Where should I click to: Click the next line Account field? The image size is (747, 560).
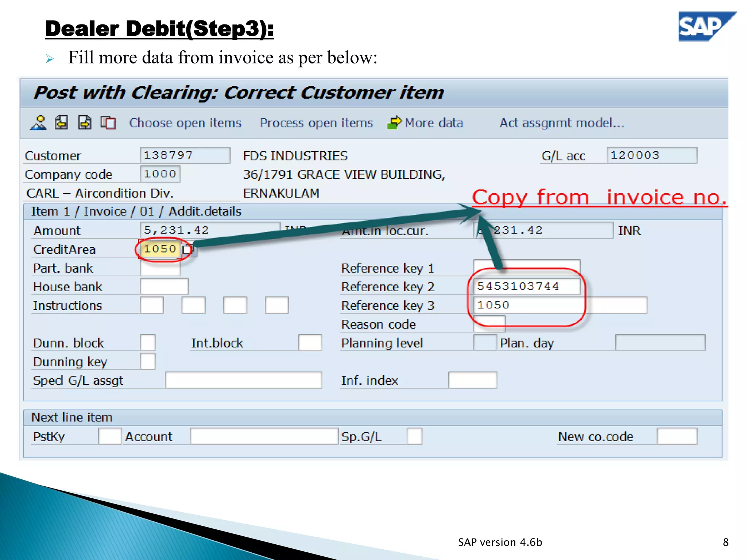(x=264, y=436)
